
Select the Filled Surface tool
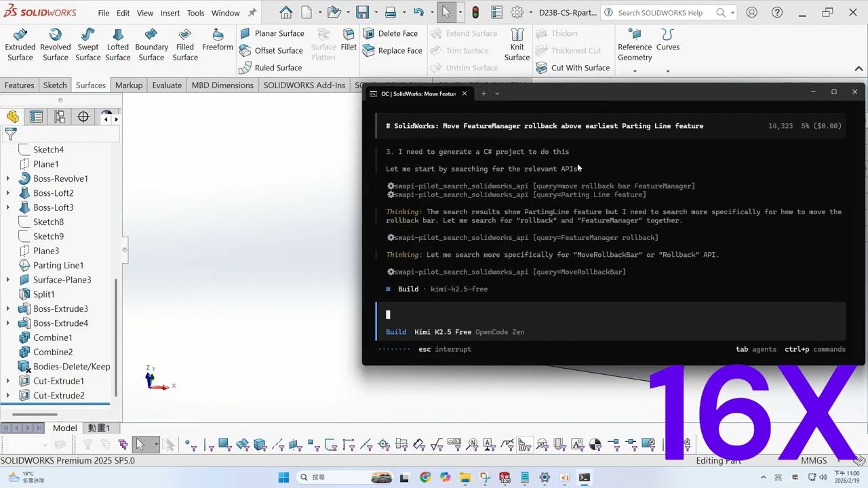pos(185,45)
